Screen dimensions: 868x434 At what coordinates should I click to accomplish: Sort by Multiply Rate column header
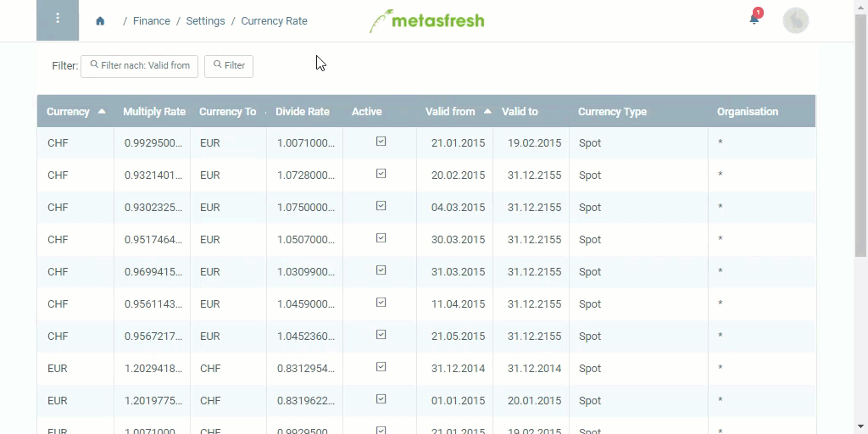pyautogui.click(x=154, y=111)
